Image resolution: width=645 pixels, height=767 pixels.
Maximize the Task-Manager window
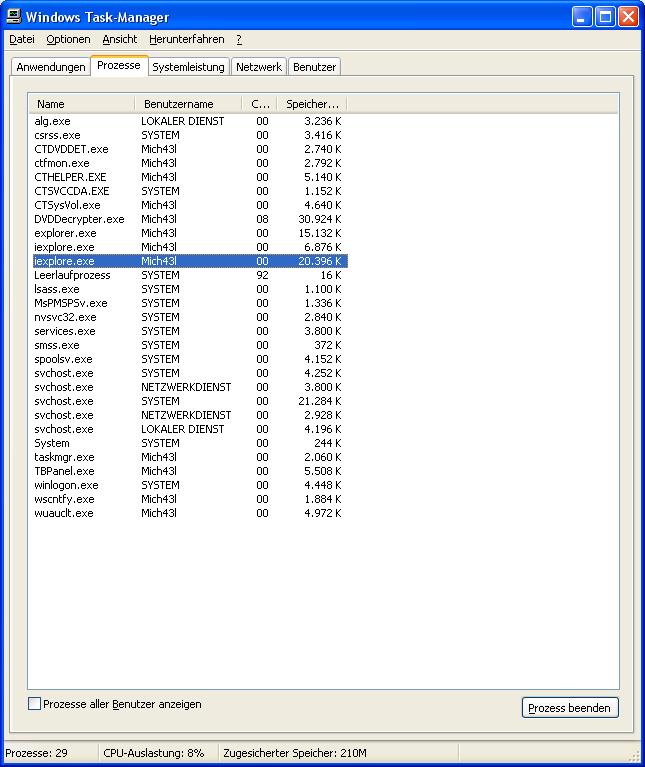tap(605, 17)
